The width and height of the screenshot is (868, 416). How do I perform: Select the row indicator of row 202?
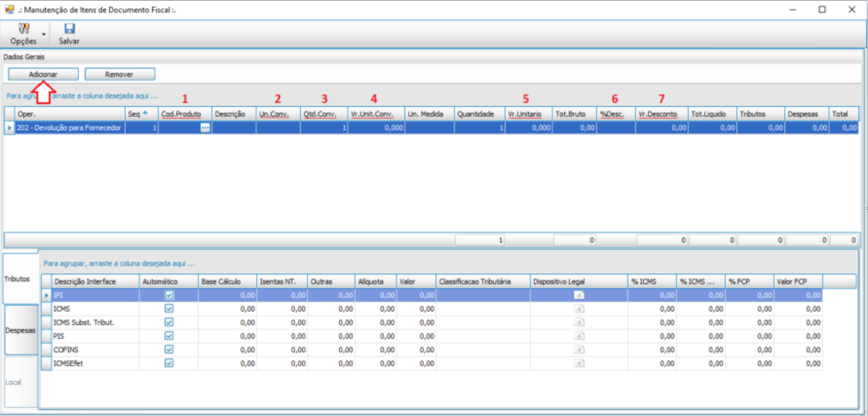(x=9, y=127)
